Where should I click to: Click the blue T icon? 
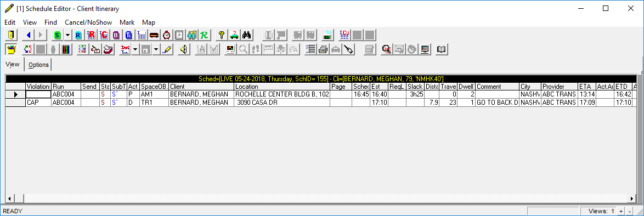129,35
